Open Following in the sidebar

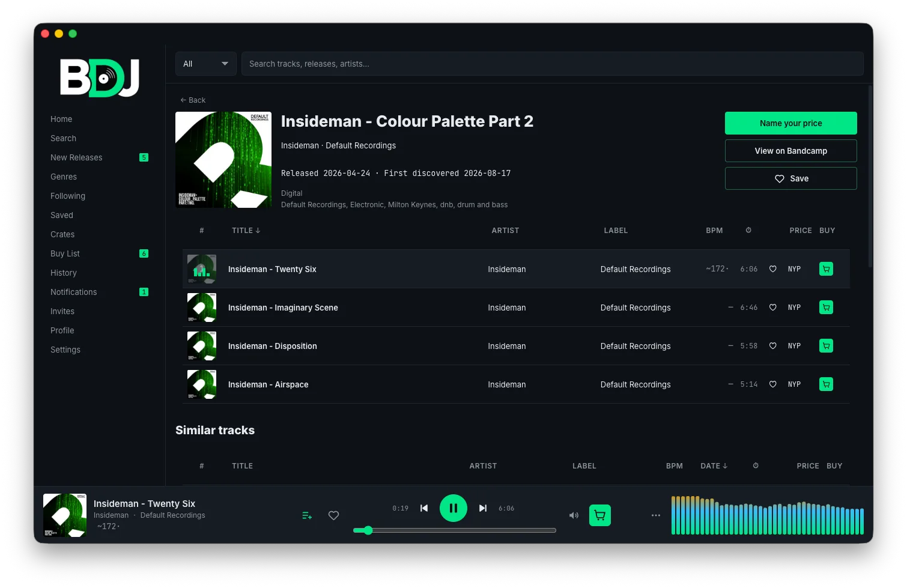click(x=68, y=196)
